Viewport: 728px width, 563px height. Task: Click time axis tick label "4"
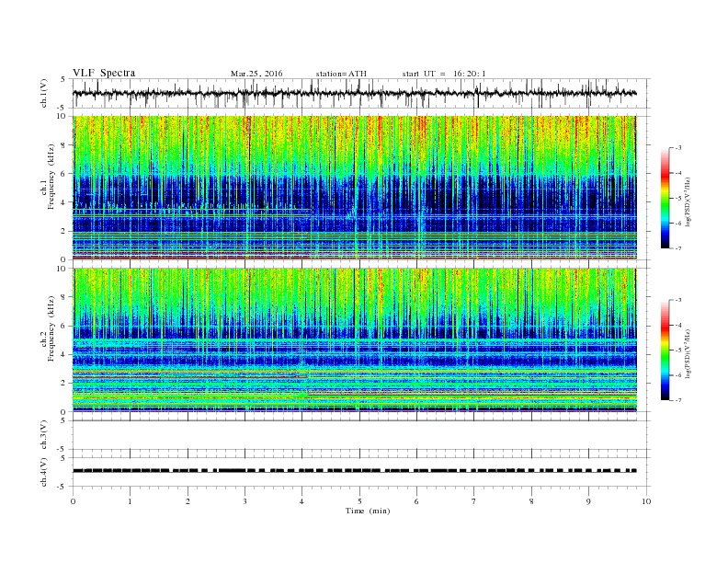[302, 501]
